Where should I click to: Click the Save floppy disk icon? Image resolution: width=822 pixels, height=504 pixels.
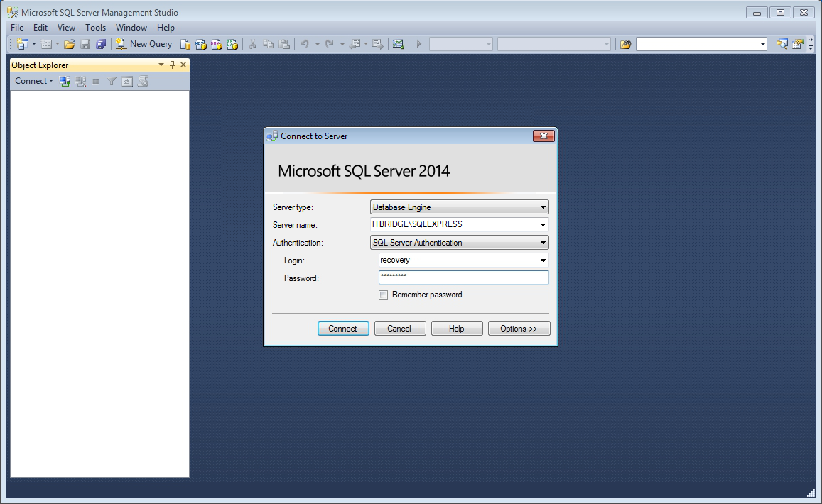[85, 44]
